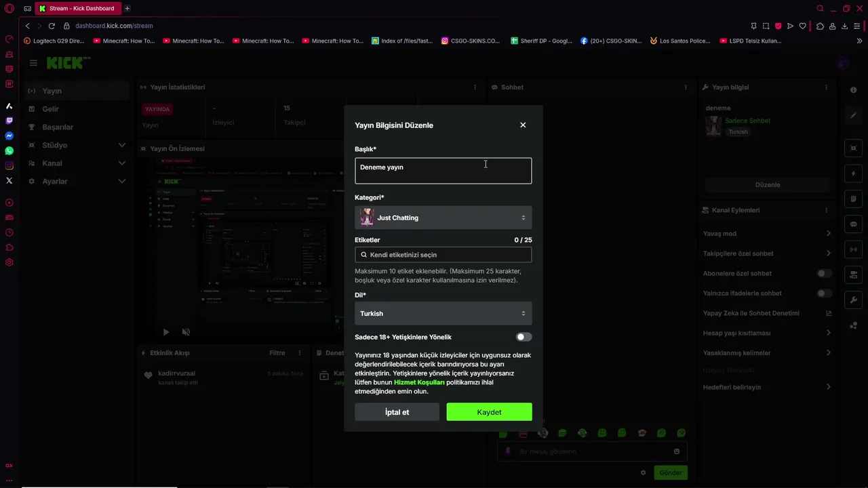Click the wrench icon in right rail
The image size is (868, 488).
(854, 300)
